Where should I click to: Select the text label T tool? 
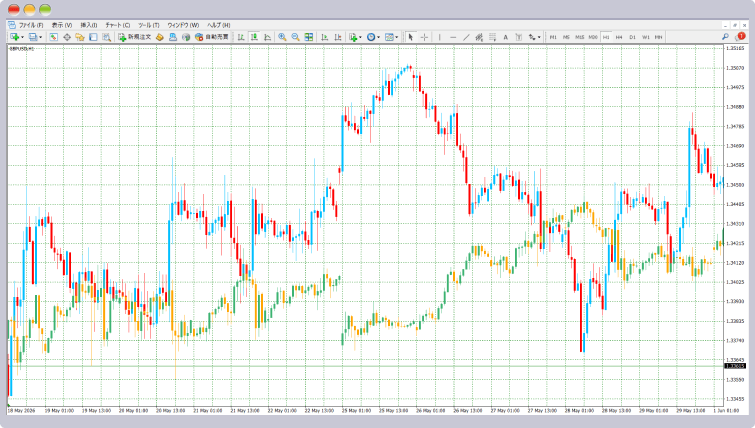tap(519, 37)
